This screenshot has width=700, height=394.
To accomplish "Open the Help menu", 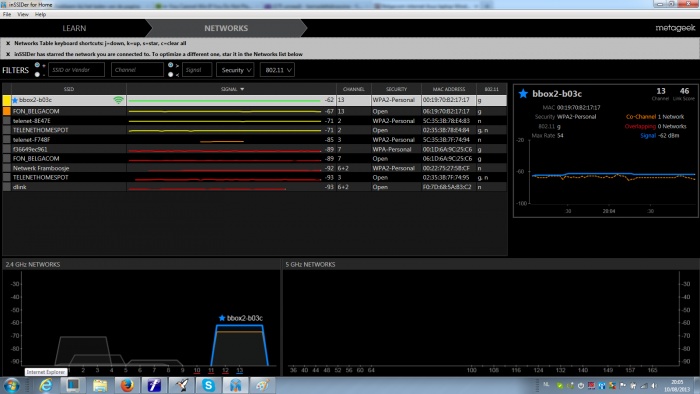I will click(40, 14).
